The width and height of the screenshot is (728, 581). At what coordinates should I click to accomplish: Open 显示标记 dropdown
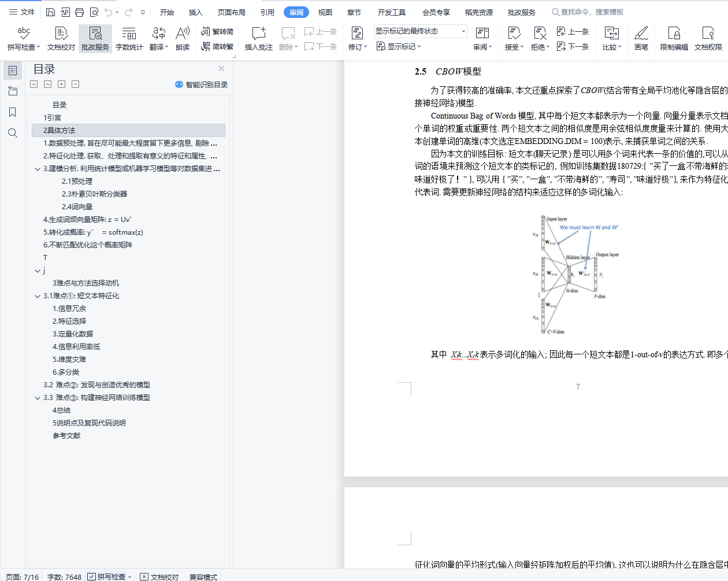pyautogui.click(x=399, y=46)
